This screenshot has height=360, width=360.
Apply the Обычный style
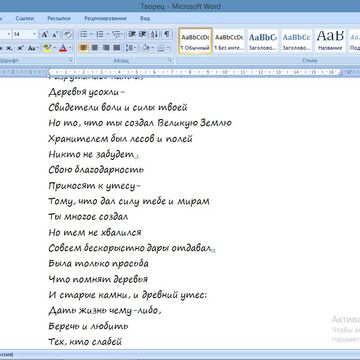pos(195,41)
